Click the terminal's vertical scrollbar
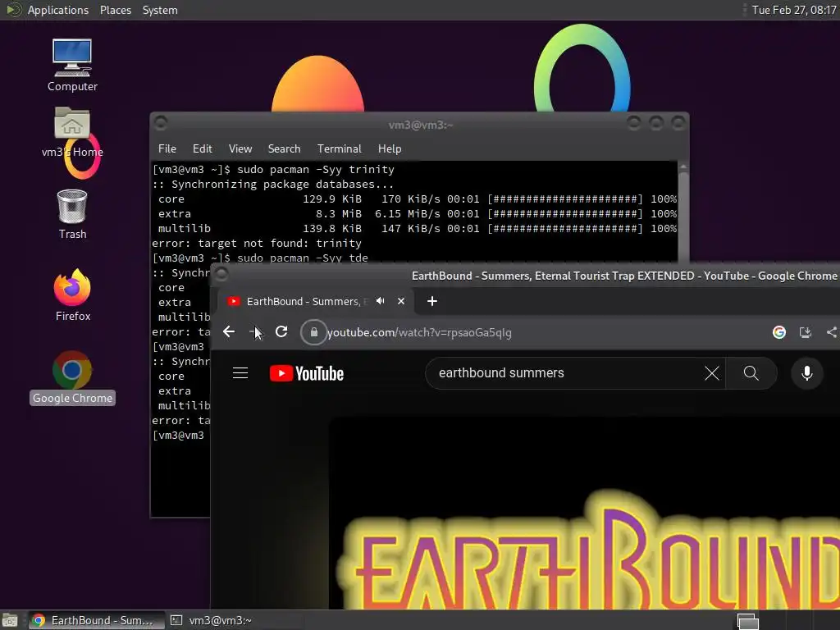This screenshot has width=840, height=630. 683,212
